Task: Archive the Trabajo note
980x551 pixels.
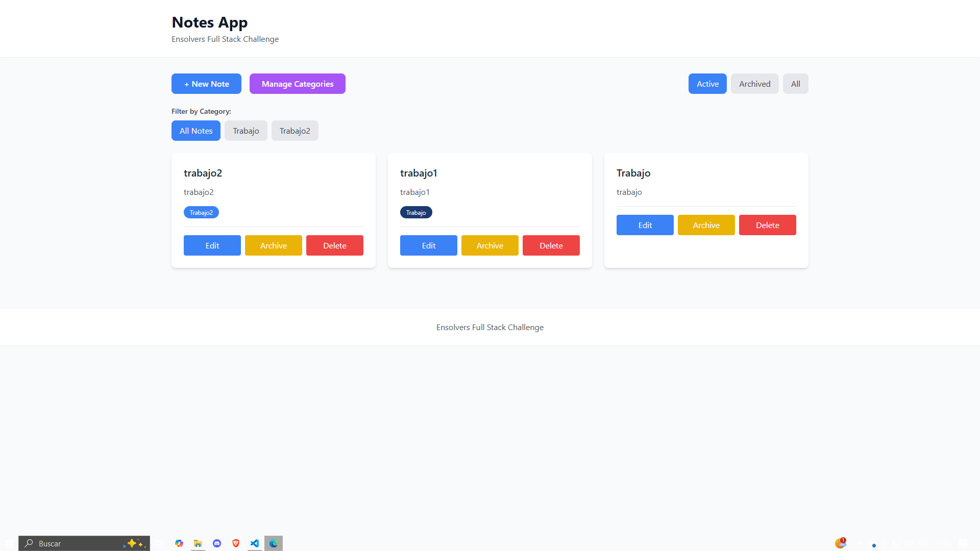Action: [706, 225]
